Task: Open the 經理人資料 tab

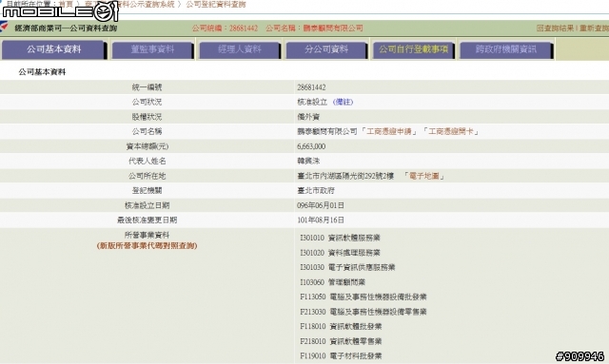Action: tap(240, 50)
